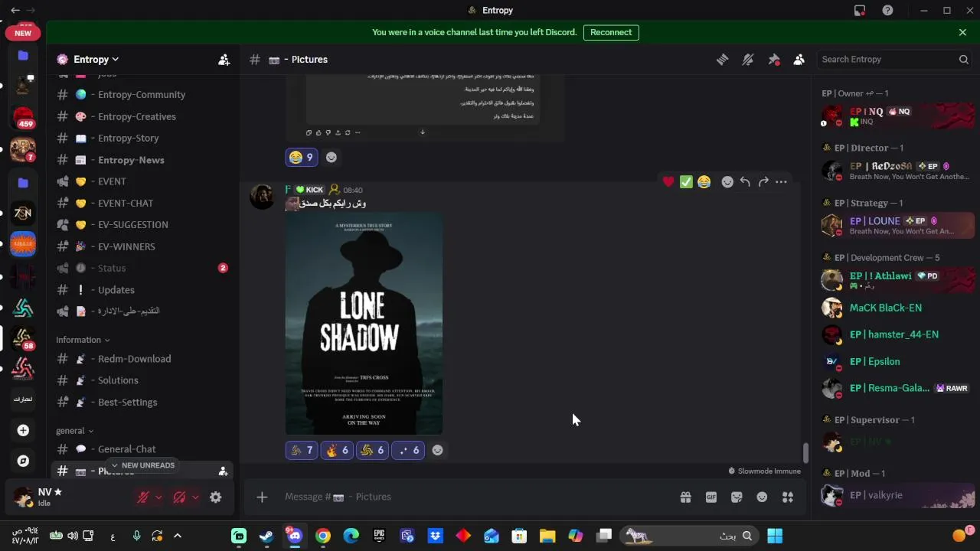Click the chat vertical scrollbar thumb
Image resolution: width=980 pixels, height=551 pixels.
pos(805,452)
